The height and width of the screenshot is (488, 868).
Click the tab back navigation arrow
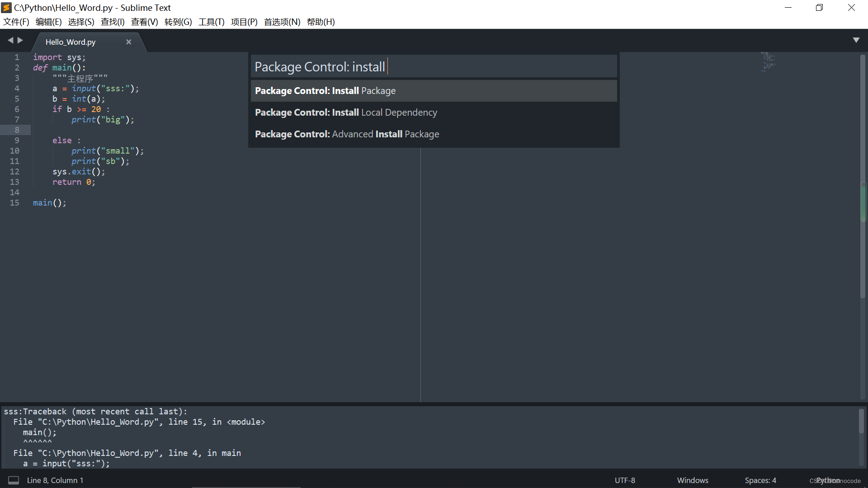pos(10,41)
